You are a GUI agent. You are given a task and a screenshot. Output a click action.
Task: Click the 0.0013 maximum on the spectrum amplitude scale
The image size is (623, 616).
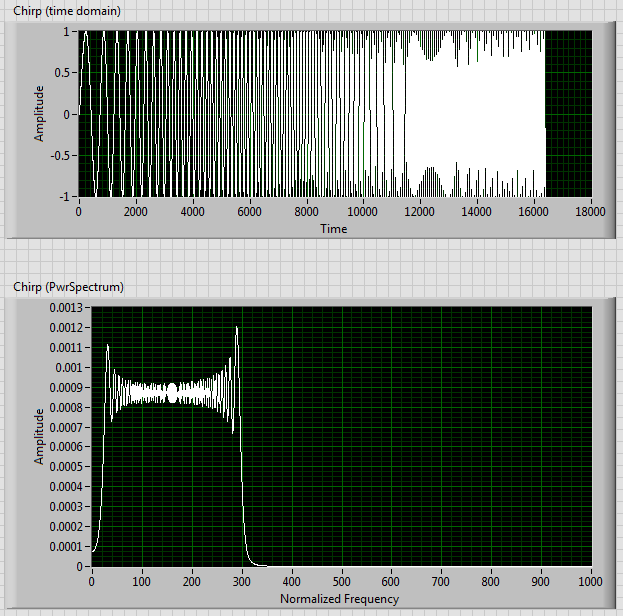coord(66,308)
